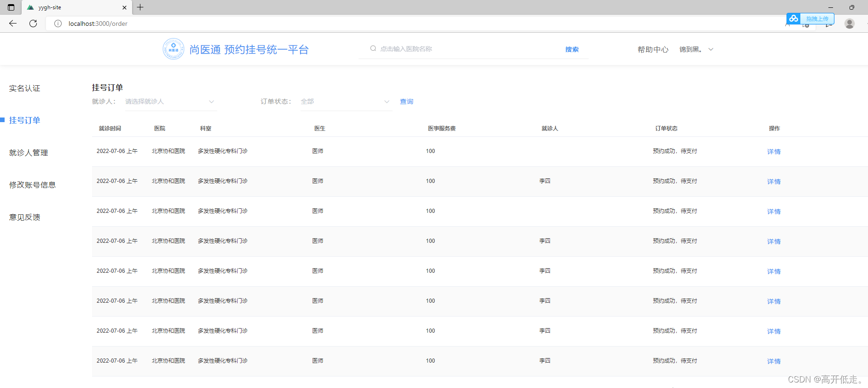The width and height of the screenshot is (868, 388).
Task: Open the 订单状态 全部 dropdown
Action: [346, 101]
